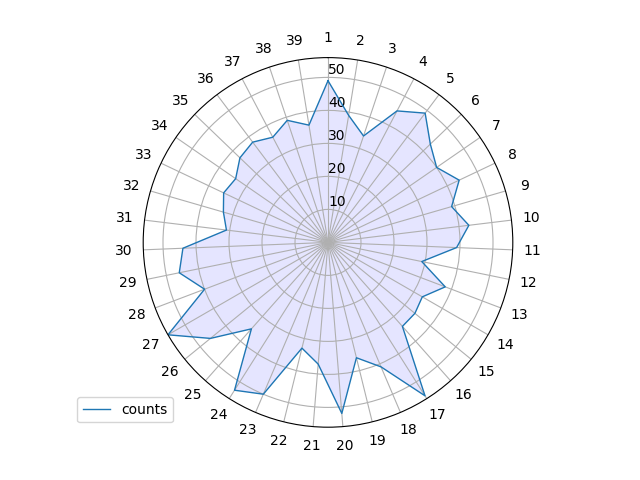Click angular label 26
The image size is (640, 480).
point(170,371)
